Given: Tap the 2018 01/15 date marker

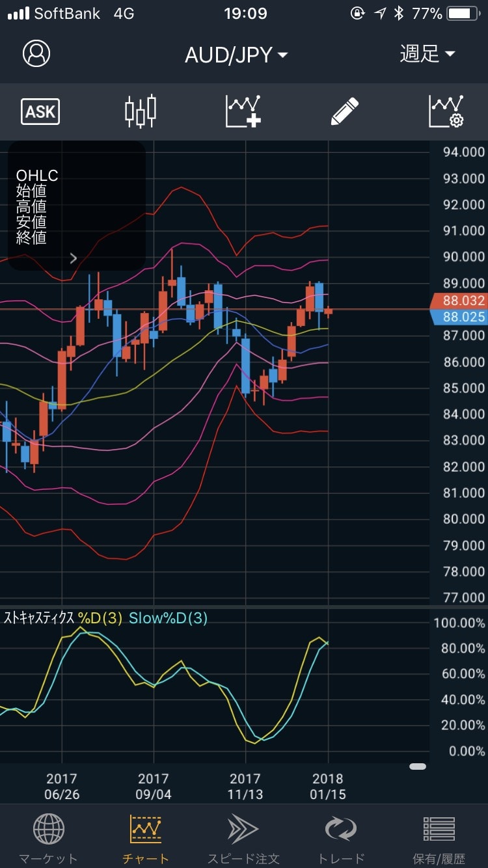Looking at the screenshot, I should click(328, 787).
